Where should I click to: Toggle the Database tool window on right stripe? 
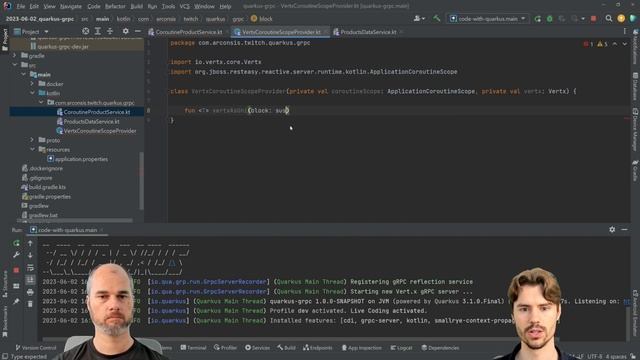[x=635, y=86]
